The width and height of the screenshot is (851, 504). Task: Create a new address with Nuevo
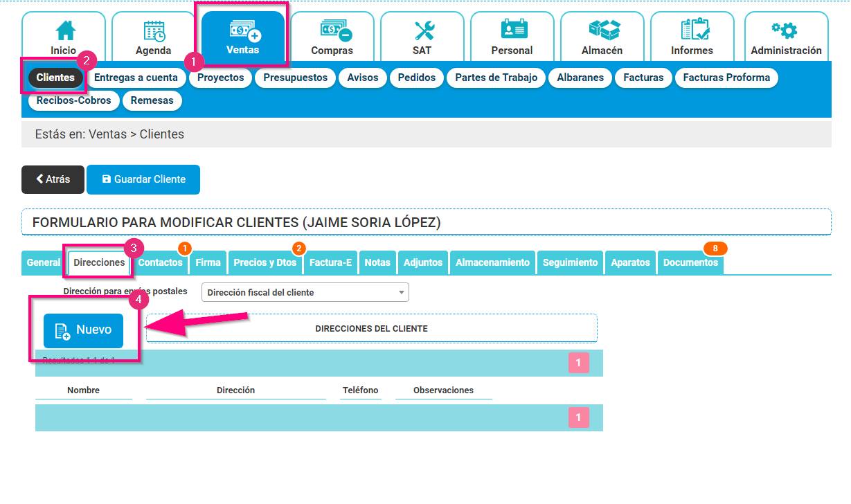[x=83, y=331]
